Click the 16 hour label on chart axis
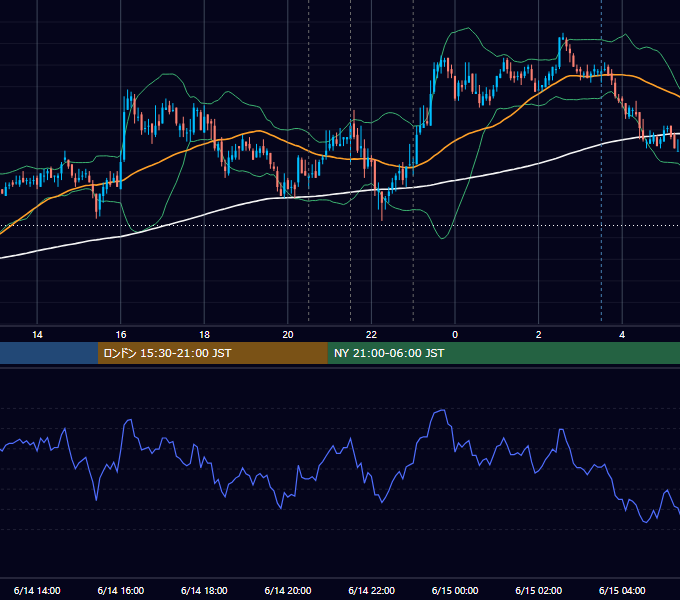680x600 pixels. click(x=121, y=335)
